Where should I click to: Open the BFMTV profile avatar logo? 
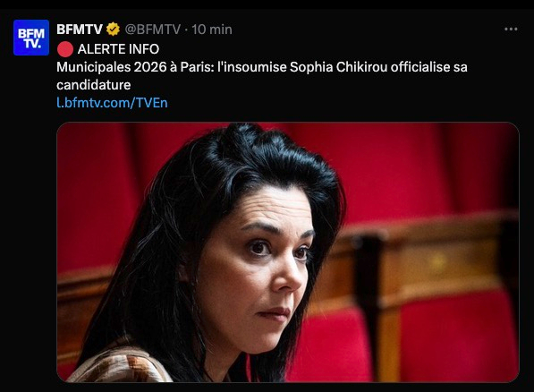click(31, 38)
